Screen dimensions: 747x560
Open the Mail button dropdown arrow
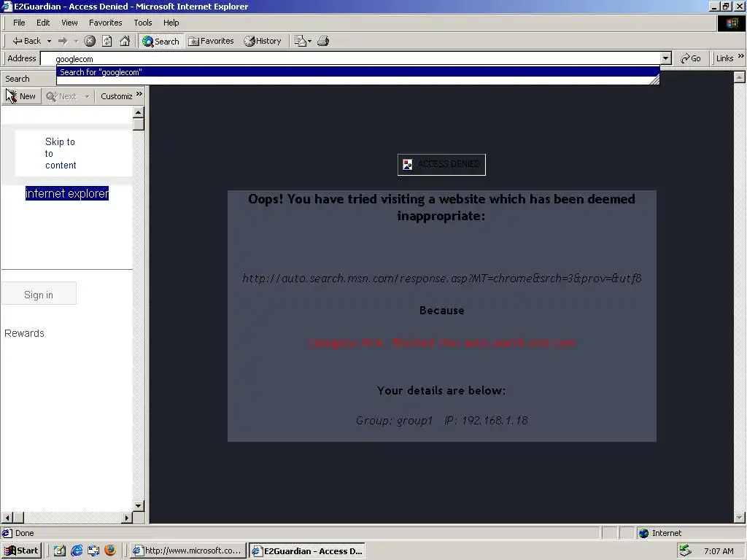(x=309, y=42)
